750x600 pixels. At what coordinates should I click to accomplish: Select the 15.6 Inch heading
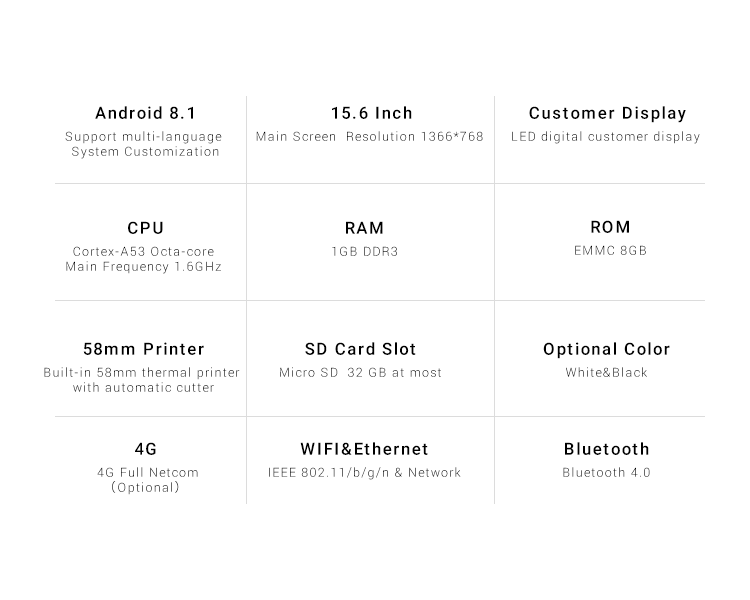pos(372,113)
